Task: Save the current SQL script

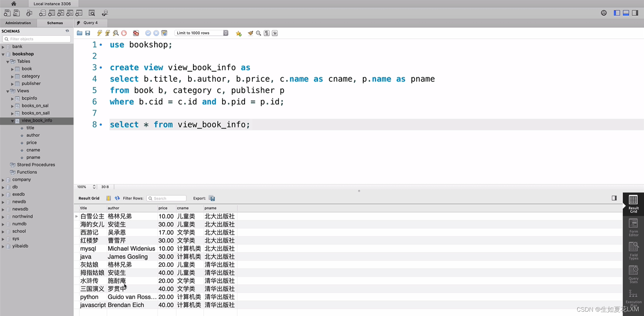Action: 88,33
